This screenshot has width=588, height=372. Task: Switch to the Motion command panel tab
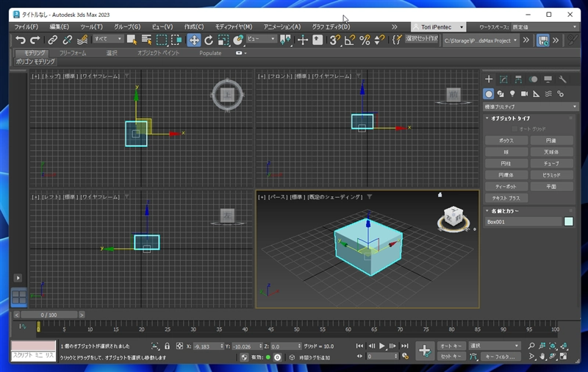click(x=533, y=79)
